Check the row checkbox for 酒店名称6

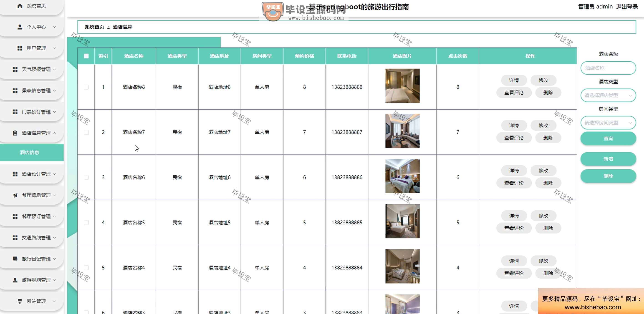(86, 177)
